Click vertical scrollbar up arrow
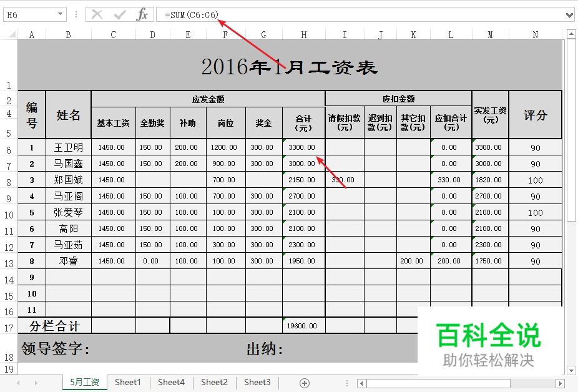The image size is (578, 392). coord(571,34)
